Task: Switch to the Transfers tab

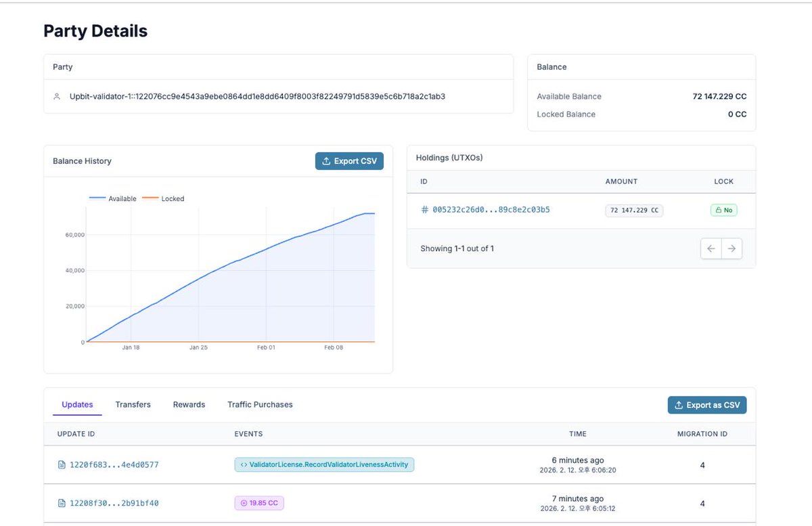Action: pos(133,404)
